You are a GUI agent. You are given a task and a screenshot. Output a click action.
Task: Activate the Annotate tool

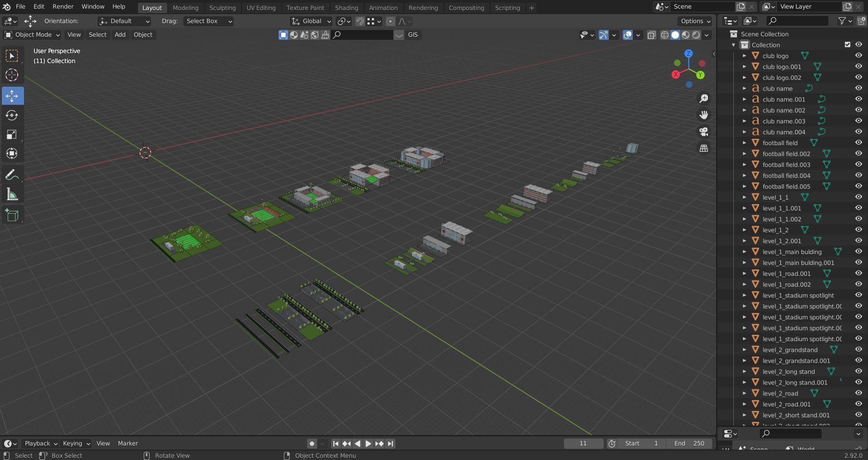(x=12, y=175)
